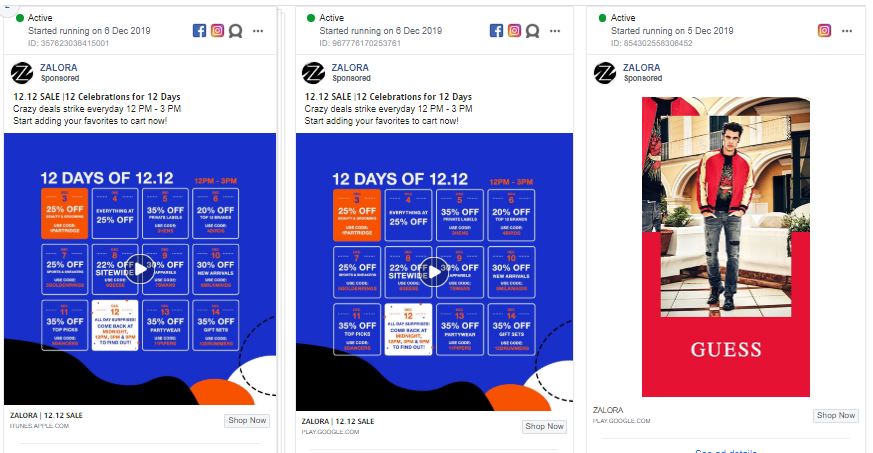
Task: Click Shop Now on the Guess ad
Action: coord(836,415)
